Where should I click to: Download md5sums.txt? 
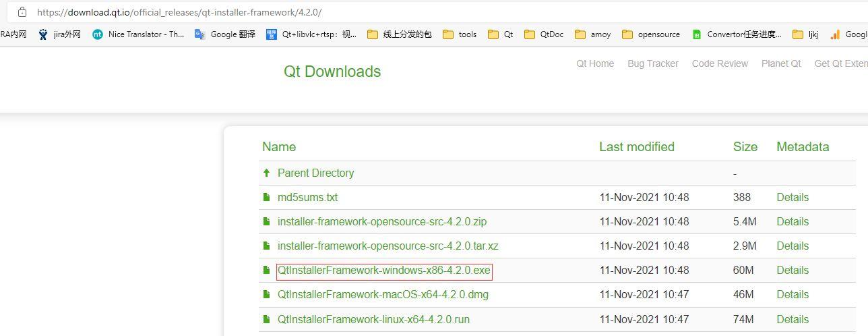click(307, 198)
